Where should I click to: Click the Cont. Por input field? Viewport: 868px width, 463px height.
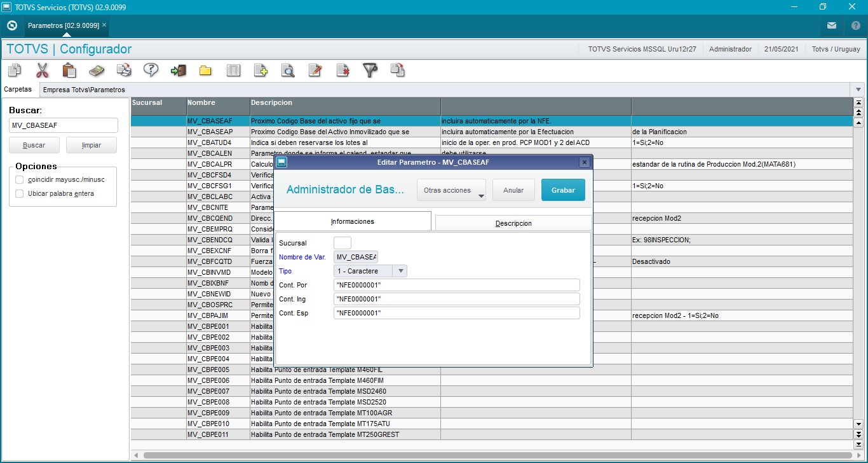pos(456,285)
